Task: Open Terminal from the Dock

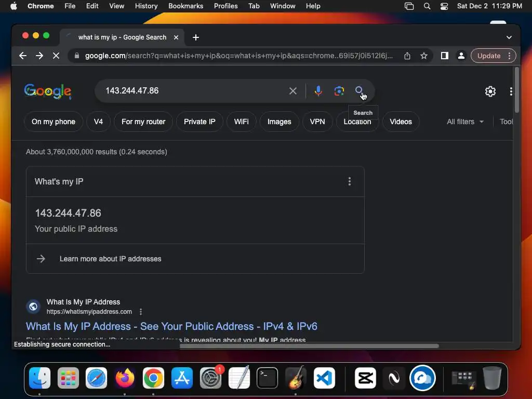Action: (268, 378)
